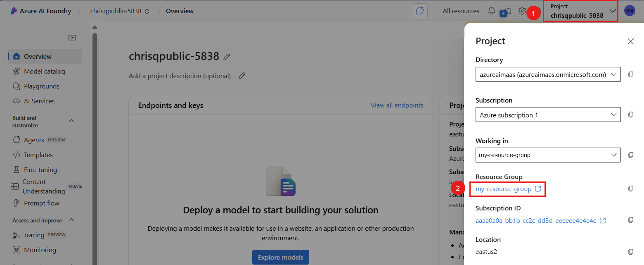This screenshot has height=265, width=644.
Task: Open Agents preview page
Action: [x=45, y=140]
